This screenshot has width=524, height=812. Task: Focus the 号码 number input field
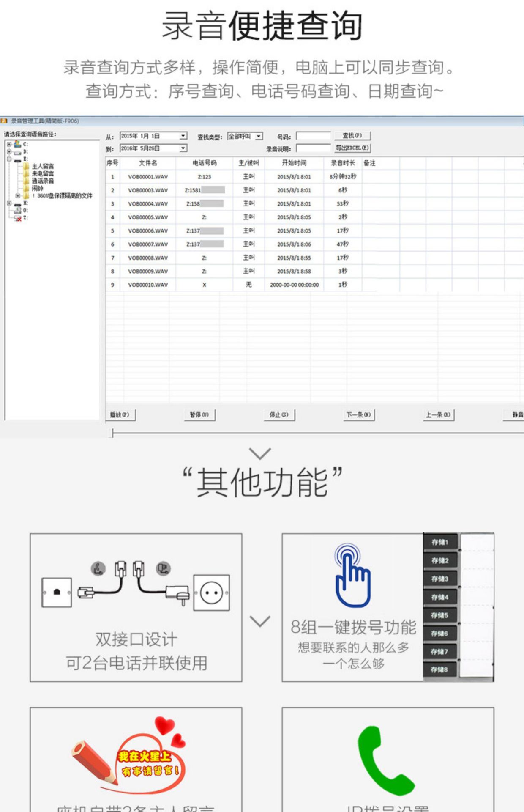click(x=314, y=136)
